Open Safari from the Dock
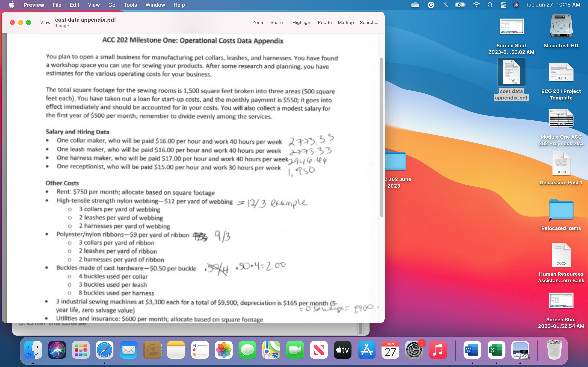The height and width of the screenshot is (367, 588). [x=105, y=350]
